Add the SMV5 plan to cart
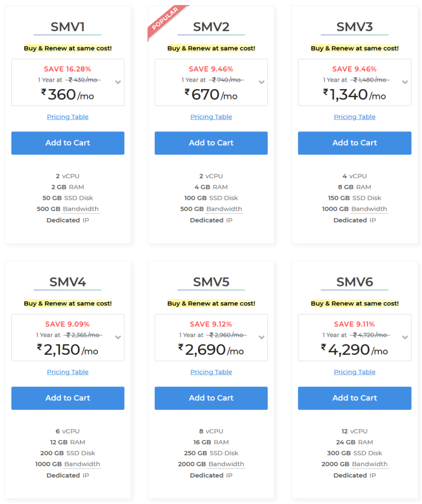422x504 pixels. tap(211, 398)
